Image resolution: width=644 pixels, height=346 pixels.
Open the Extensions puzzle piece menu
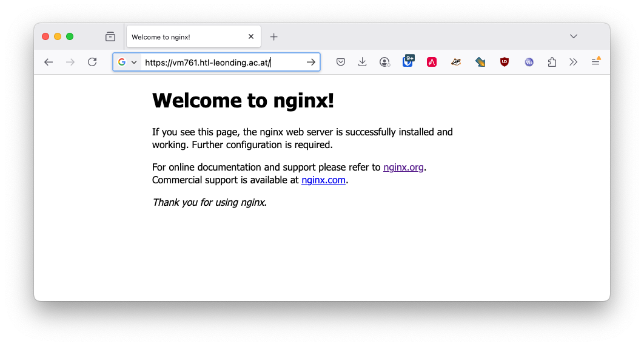[552, 62]
